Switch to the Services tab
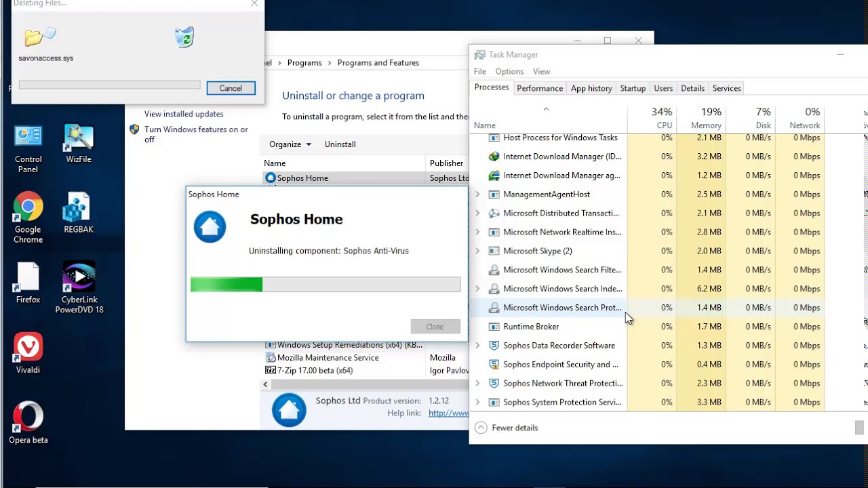 [x=726, y=89]
